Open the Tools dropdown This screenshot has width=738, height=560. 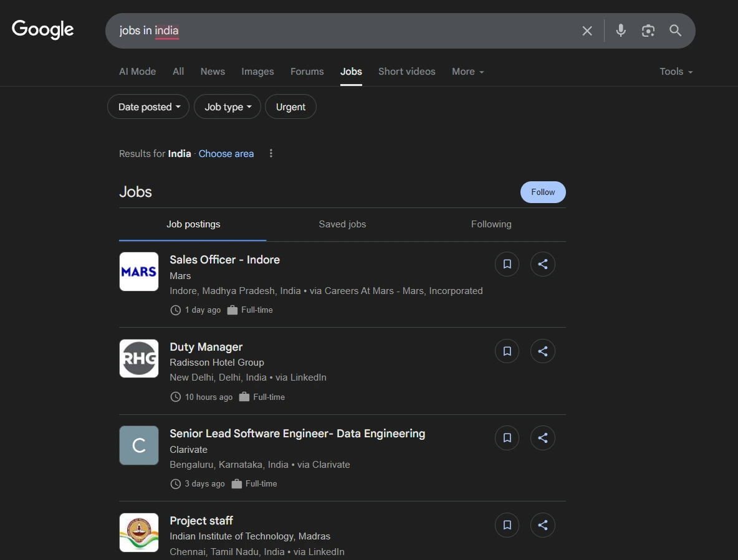click(676, 72)
